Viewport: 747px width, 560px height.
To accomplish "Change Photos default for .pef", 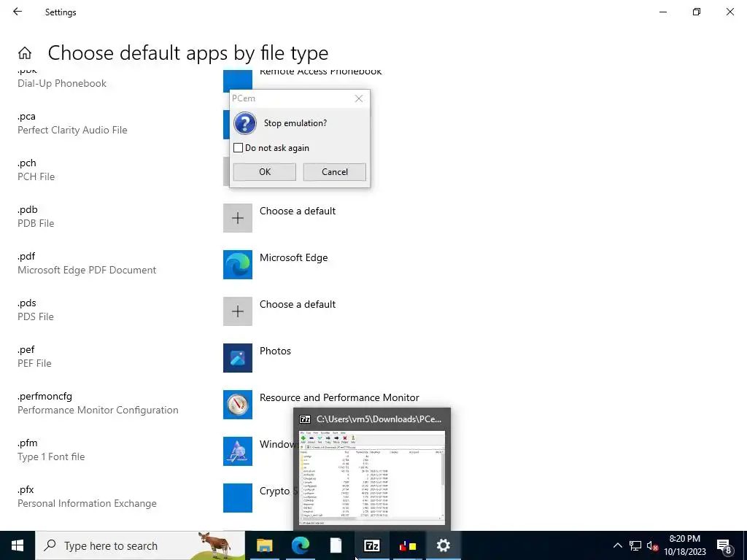I will tap(258, 358).
